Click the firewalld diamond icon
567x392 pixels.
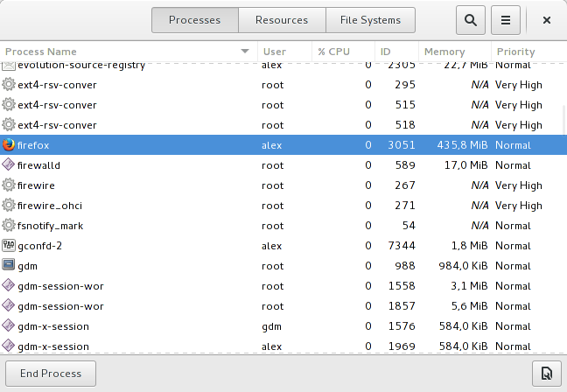pyautogui.click(x=9, y=164)
